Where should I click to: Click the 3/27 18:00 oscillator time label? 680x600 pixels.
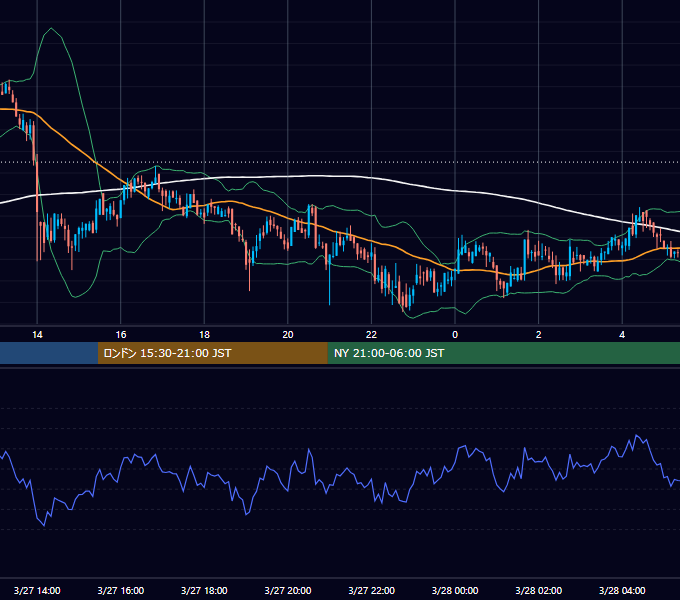(204, 590)
